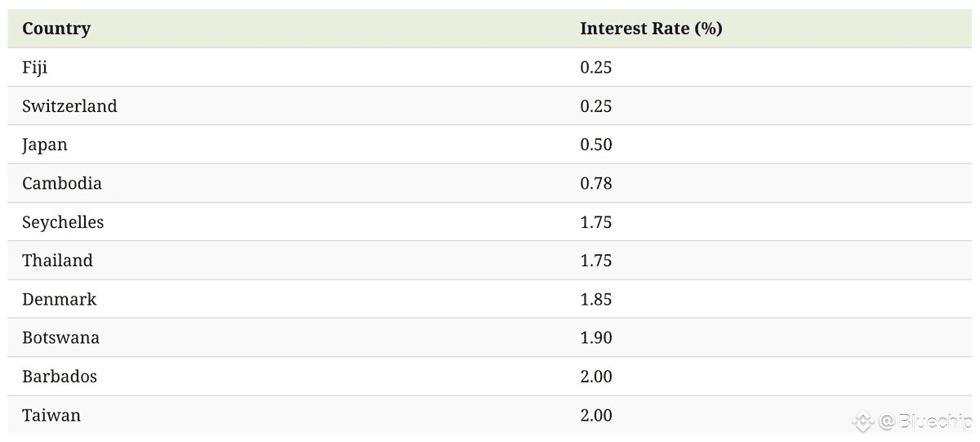
Task: Select the Botswana row label
Action: [60, 337]
